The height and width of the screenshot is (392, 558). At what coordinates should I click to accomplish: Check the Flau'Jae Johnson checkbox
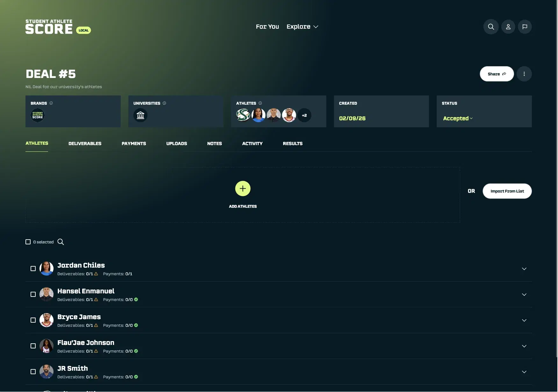[x=33, y=346]
